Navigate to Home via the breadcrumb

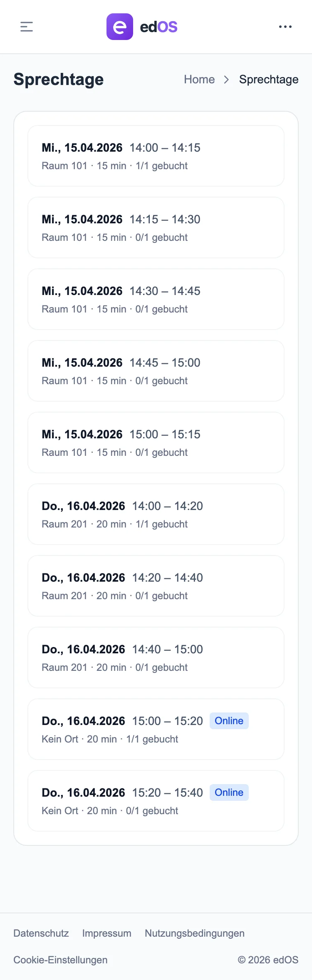(199, 79)
